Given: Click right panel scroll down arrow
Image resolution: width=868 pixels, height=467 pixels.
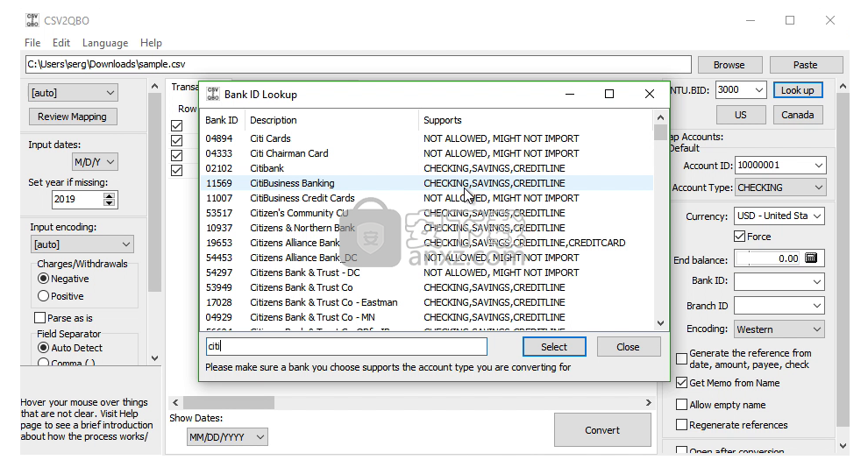Looking at the screenshot, I should coord(843,445).
